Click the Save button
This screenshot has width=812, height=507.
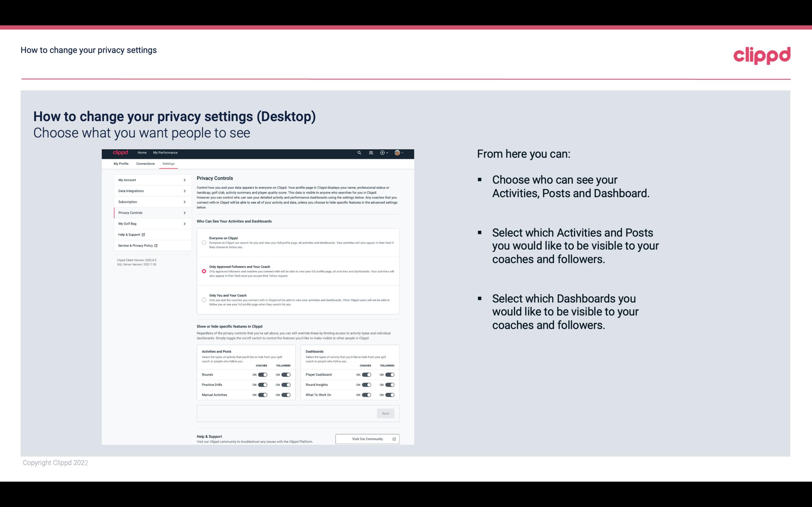[385, 413]
